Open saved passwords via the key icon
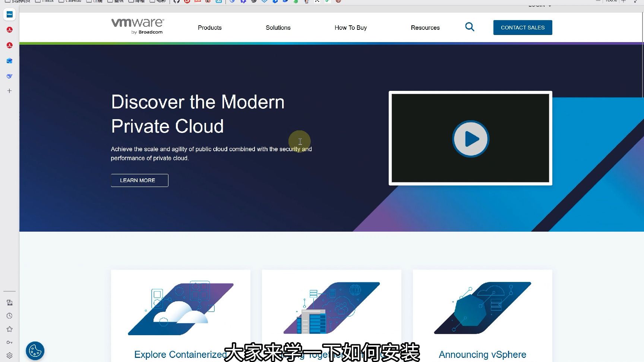Image resolution: width=644 pixels, height=362 pixels. pyautogui.click(x=10, y=342)
